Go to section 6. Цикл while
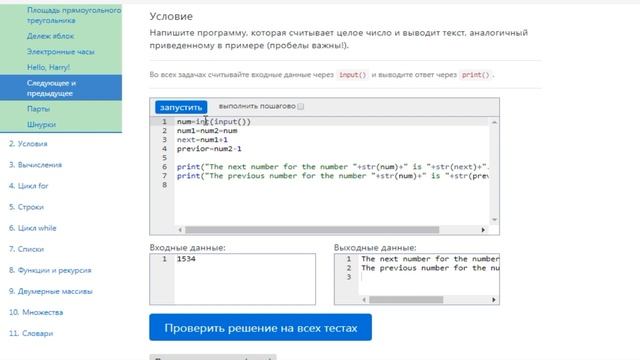This screenshot has width=640, height=360. [33, 228]
